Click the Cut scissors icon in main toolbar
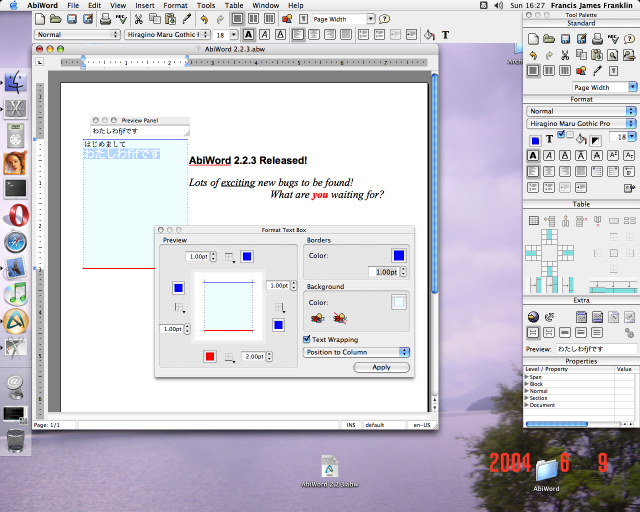The image size is (640, 512). point(138,19)
